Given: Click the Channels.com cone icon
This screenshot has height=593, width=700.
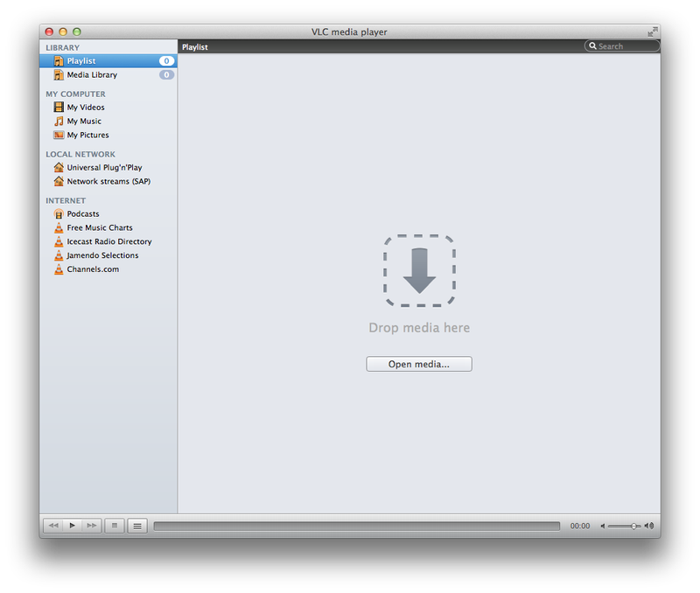Looking at the screenshot, I should [59, 269].
